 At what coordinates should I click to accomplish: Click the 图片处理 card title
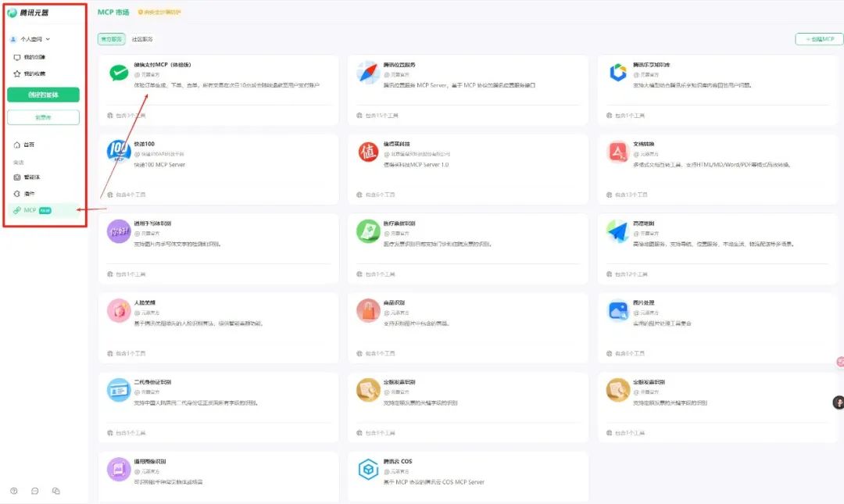coord(644,302)
